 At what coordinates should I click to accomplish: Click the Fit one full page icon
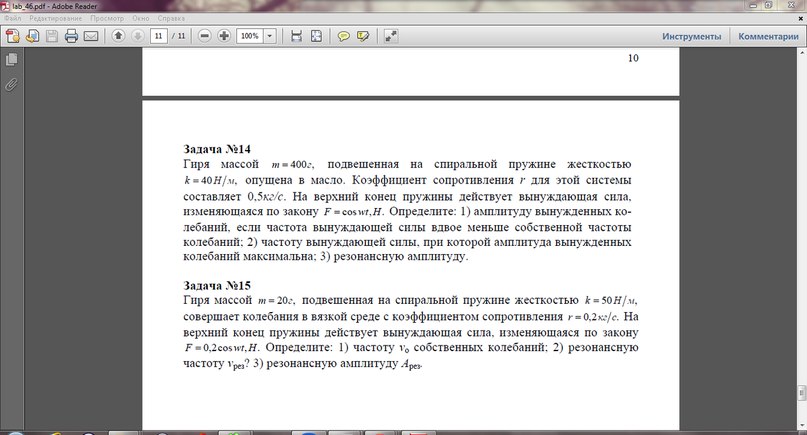point(316,36)
